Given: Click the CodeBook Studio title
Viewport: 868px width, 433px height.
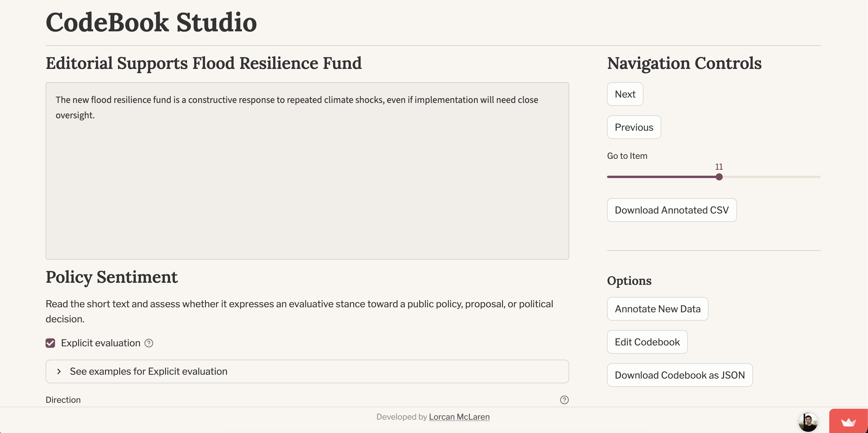Looking at the screenshot, I should point(151,22).
